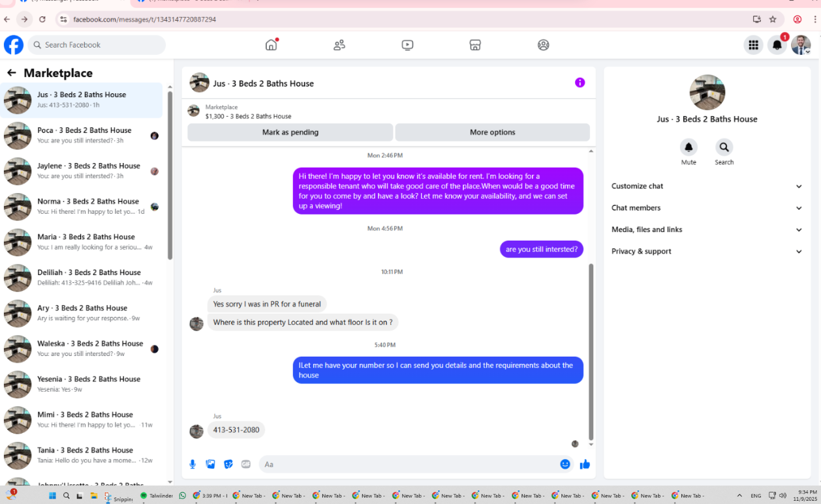Screen dimensions: 821x504
Task: Open the Poca conversation
Action: [x=82, y=136]
